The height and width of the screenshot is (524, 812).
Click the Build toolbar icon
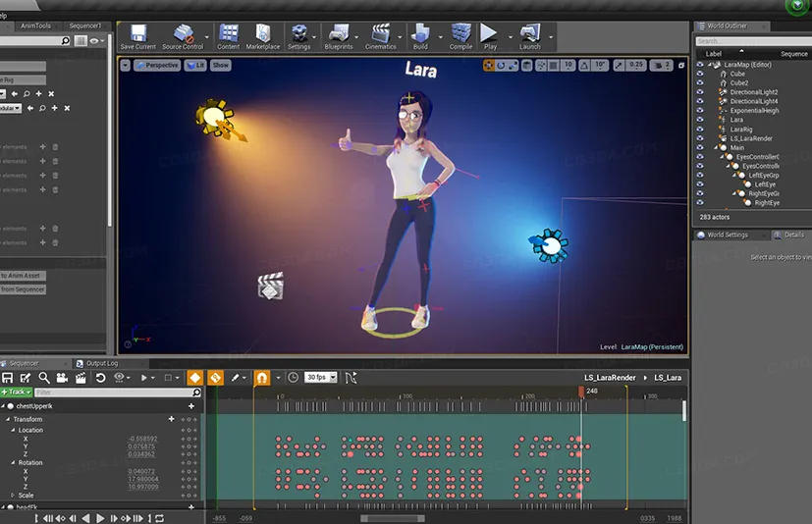pos(420,36)
